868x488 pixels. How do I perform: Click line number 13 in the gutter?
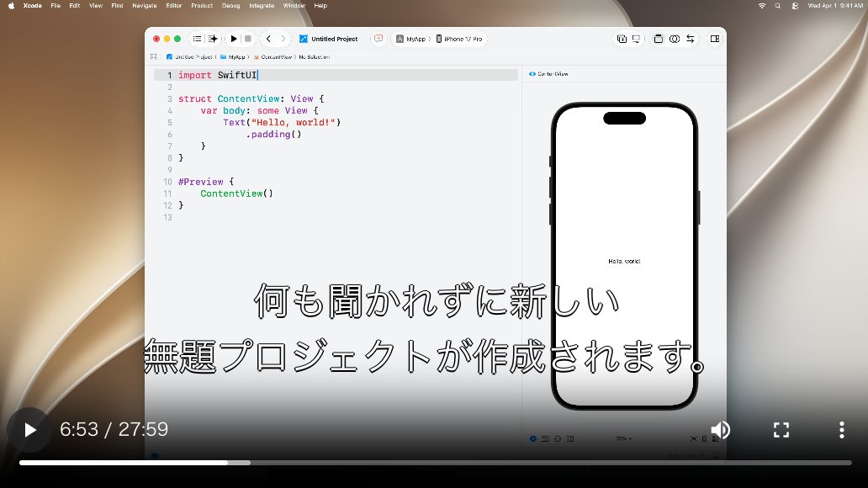point(167,217)
